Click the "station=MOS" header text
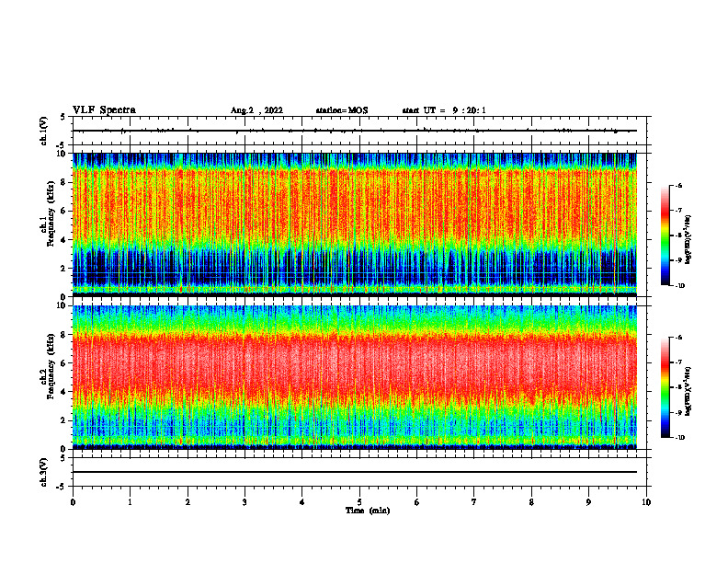This screenshot has height=563, width=728. (342, 110)
